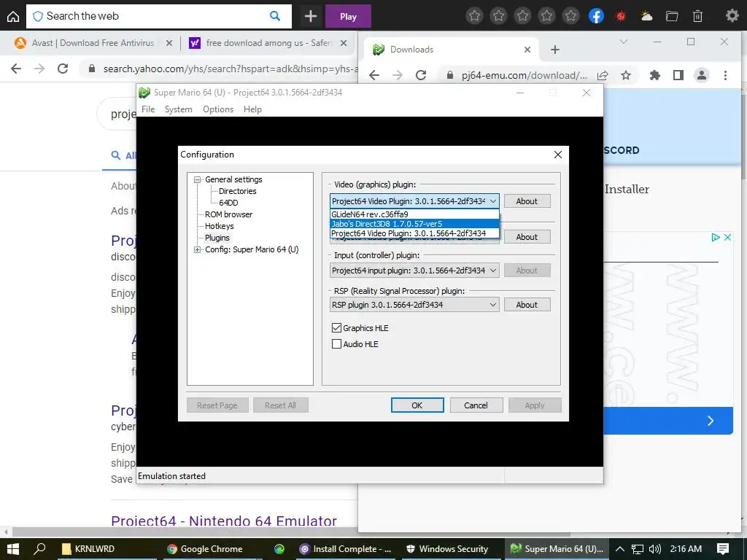Image resolution: width=747 pixels, height=560 pixels.
Task: Open the settings gear in the top bar
Action: [x=732, y=16]
